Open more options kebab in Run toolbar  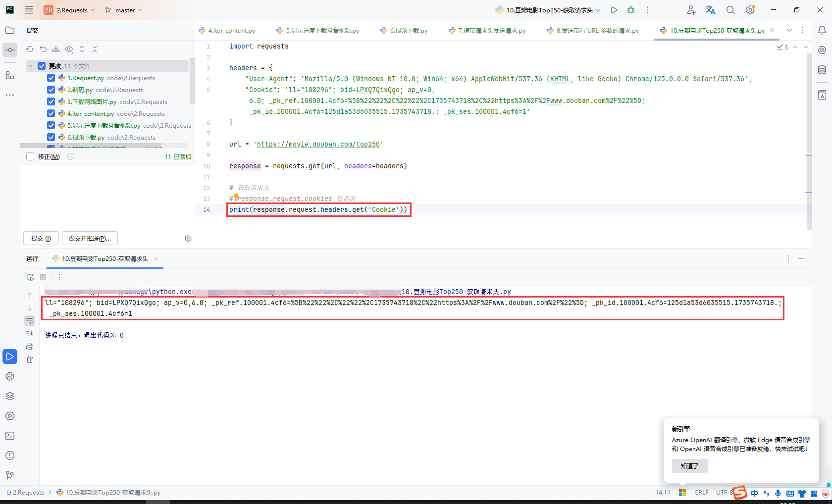59,277
